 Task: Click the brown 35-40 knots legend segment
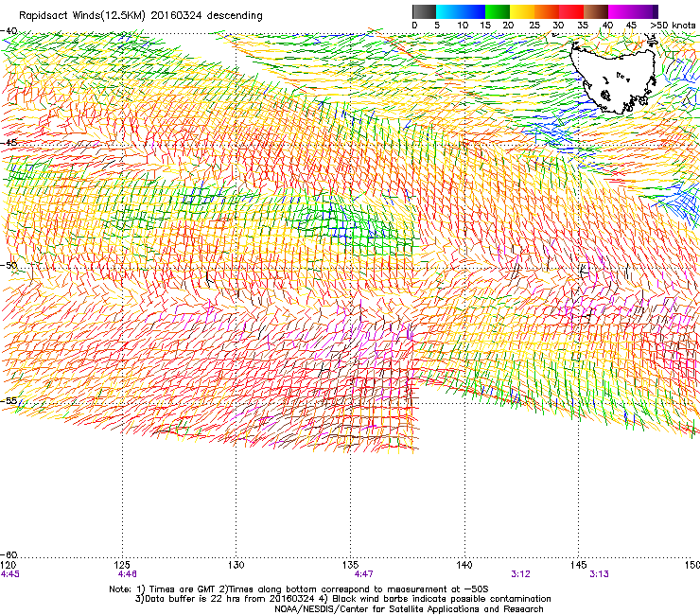point(596,11)
